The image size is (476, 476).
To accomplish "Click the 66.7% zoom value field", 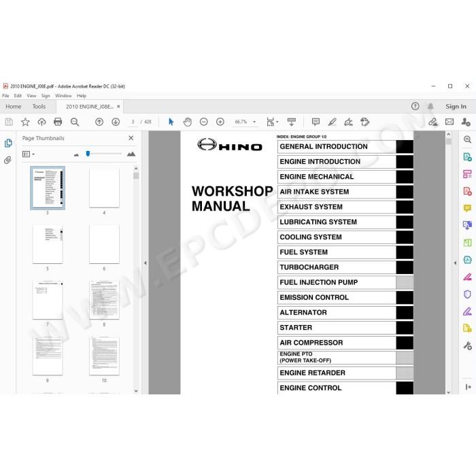I will coord(241,122).
